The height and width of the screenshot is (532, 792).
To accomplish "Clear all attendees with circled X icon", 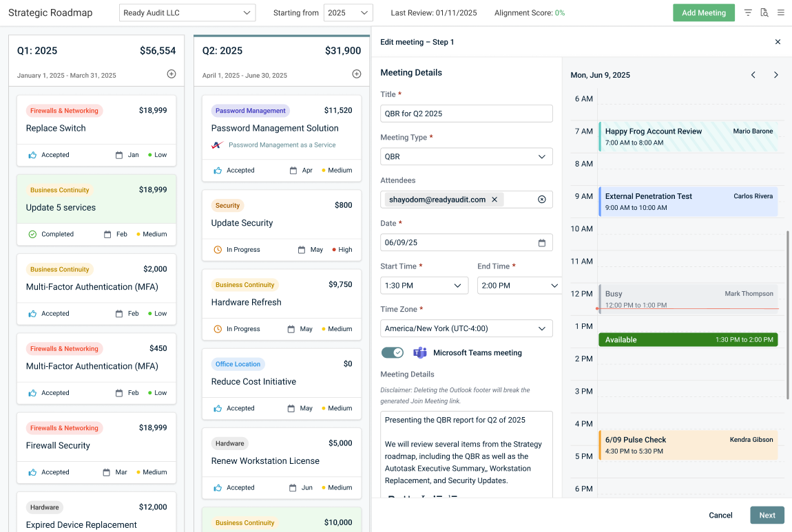I will point(542,200).
